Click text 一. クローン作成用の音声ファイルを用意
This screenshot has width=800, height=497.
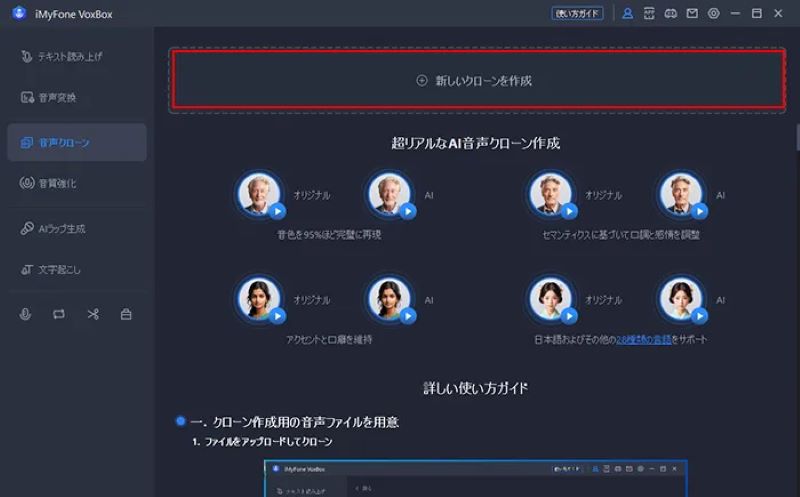(294, 422)
